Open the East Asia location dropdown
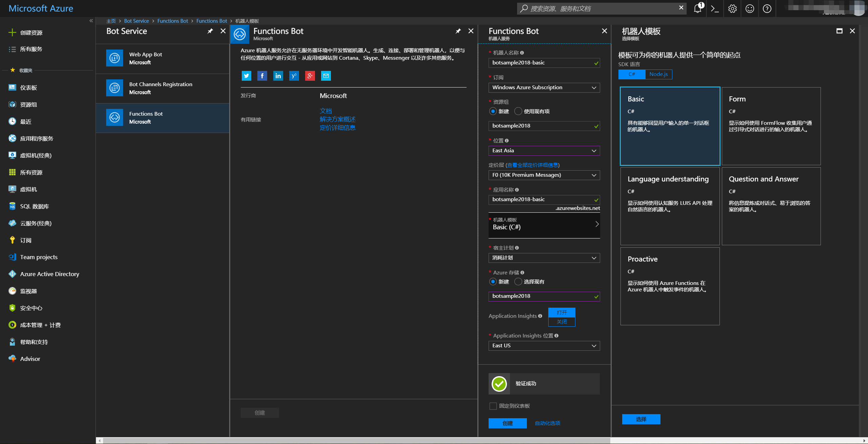 point(544,151)
